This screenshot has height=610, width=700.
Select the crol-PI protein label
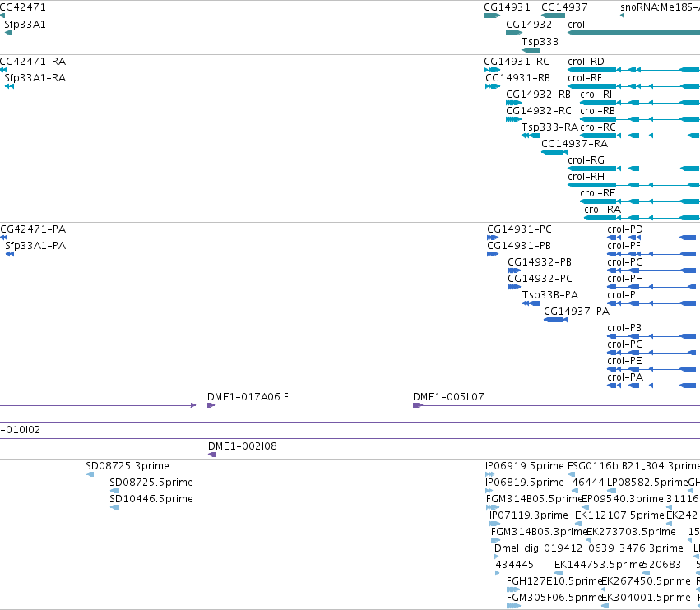click(623, 295)
